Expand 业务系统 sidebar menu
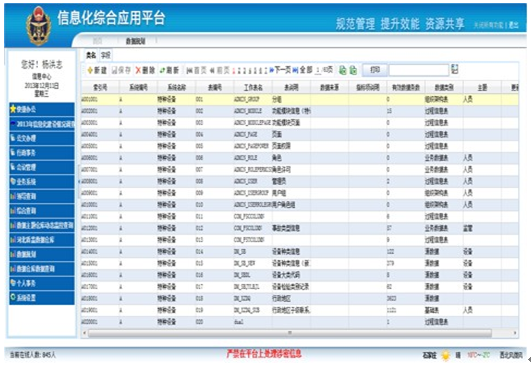531x366 pixels. 42,181
